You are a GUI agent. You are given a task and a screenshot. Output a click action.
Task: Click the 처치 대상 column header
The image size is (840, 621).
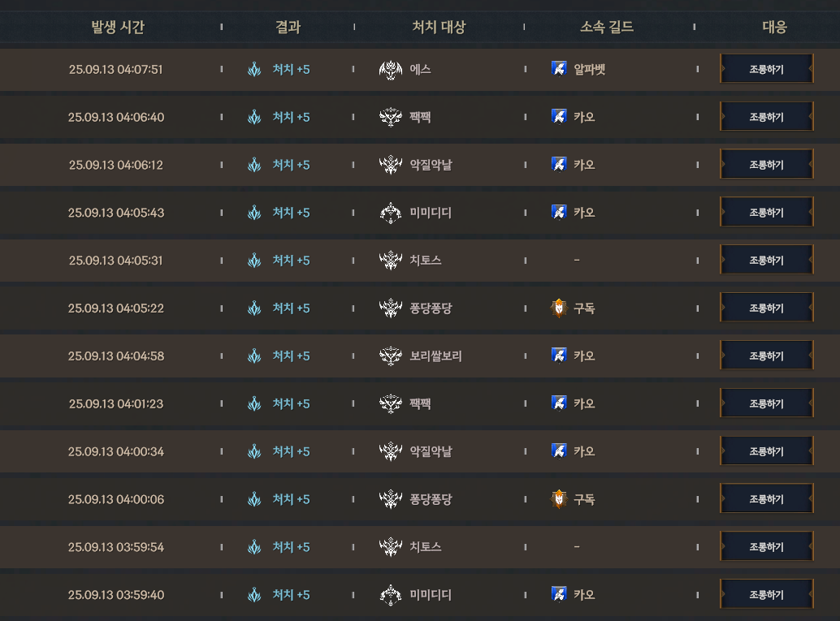click(x=439, y=27)
